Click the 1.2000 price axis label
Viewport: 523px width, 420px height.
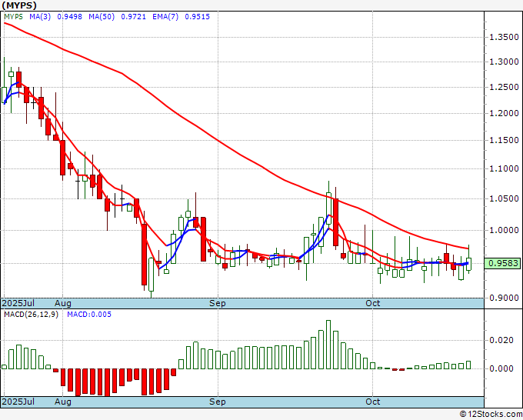coord(504,113)
